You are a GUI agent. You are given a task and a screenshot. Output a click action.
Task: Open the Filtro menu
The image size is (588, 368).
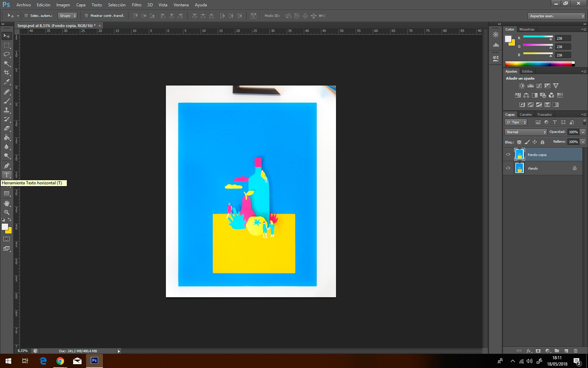point(136,5)
